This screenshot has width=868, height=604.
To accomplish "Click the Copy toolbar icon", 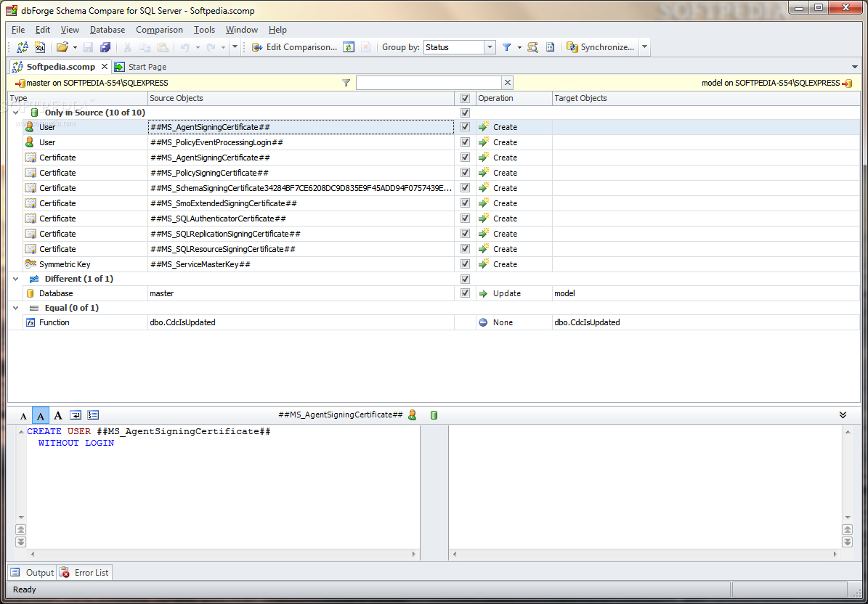I will (x=145, y=47).
